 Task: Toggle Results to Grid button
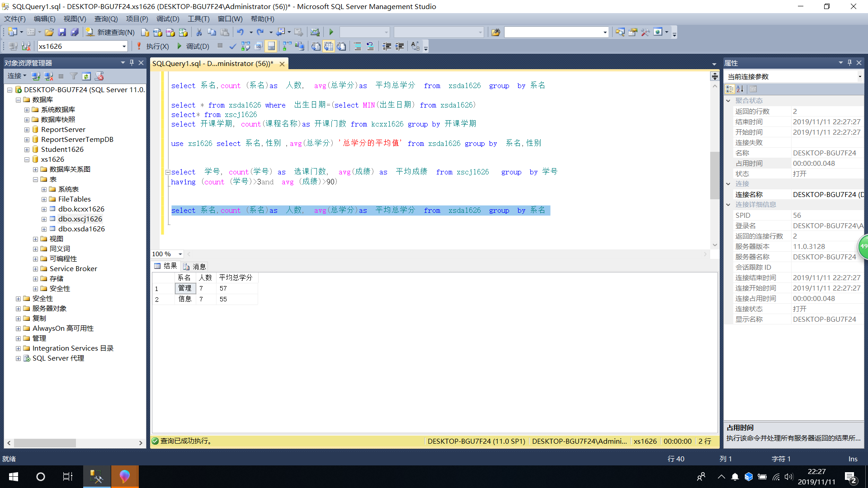pyautogui.click(x=329, y=46)
